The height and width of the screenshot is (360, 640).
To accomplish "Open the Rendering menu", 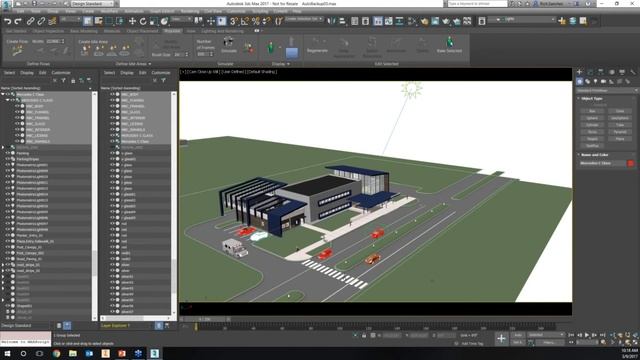I will coord(189,11).
